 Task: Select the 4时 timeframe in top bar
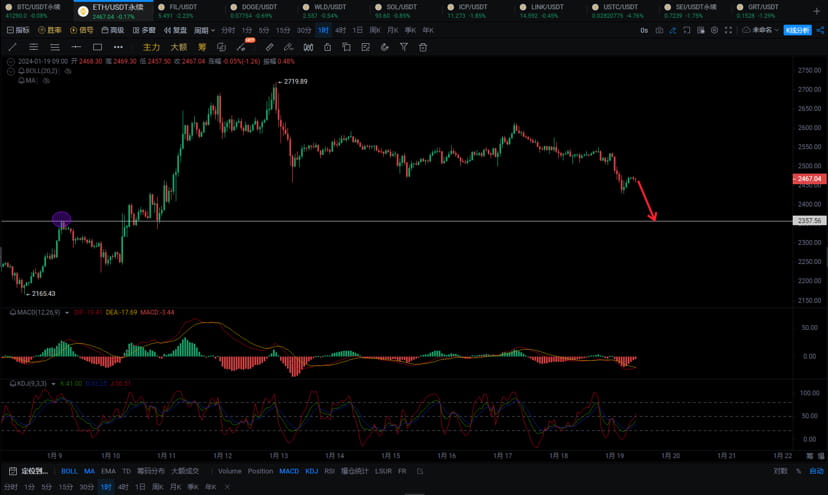point(340,31)
